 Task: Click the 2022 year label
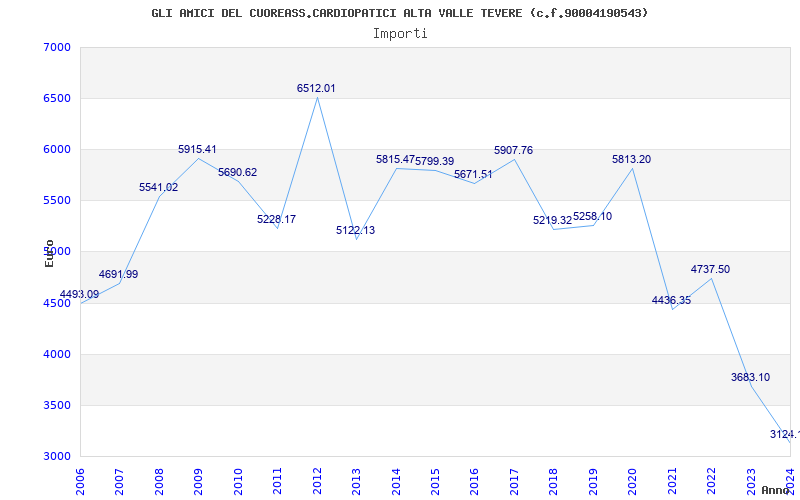coord(711,480)
